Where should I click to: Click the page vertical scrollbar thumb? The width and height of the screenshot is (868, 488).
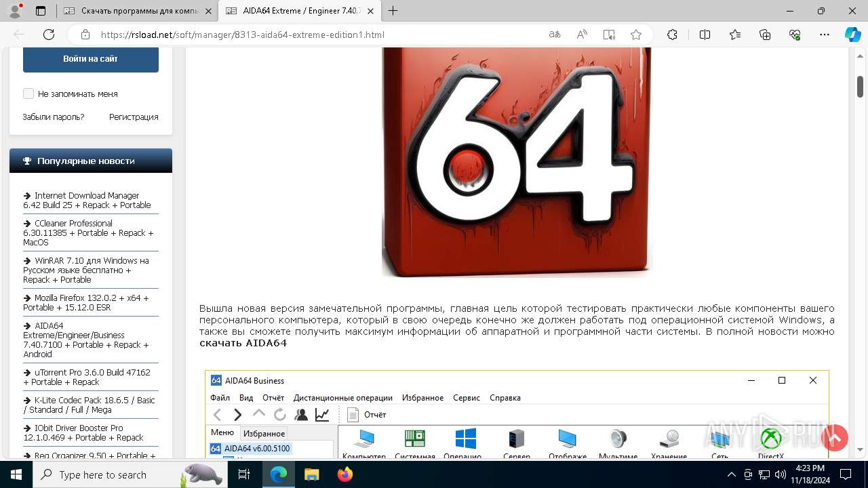pyautogui.click(x=860, y=87)
